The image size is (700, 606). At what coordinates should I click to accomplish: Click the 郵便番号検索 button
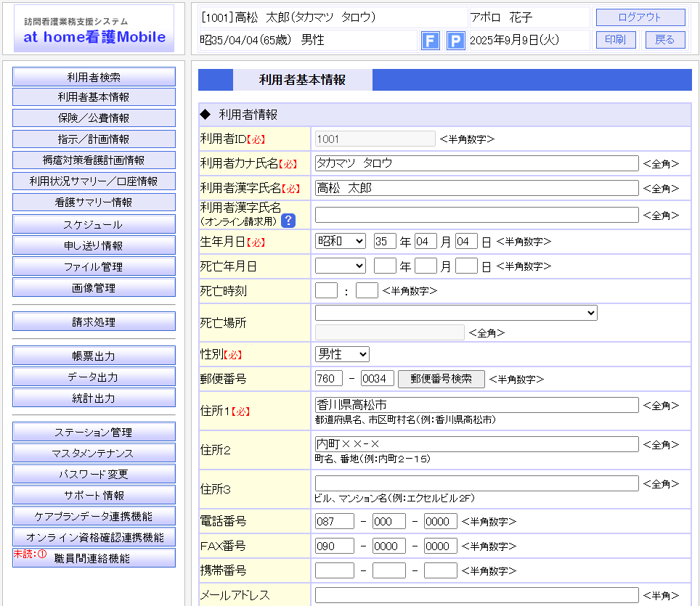(441, 379)
